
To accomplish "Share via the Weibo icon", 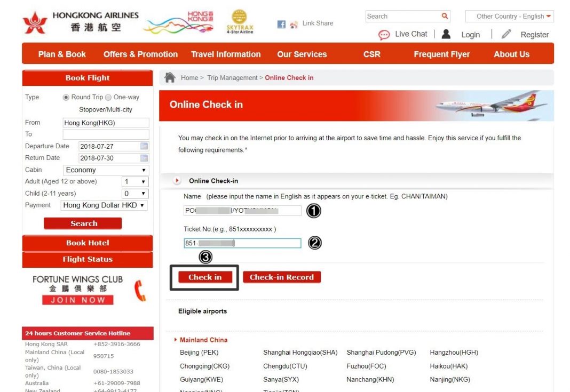I will (x=294, y=25).
